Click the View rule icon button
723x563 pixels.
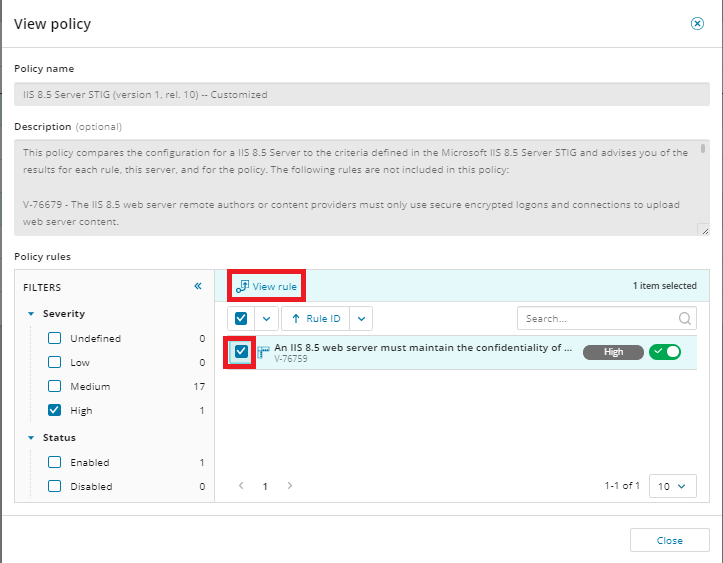click(242, 287)
